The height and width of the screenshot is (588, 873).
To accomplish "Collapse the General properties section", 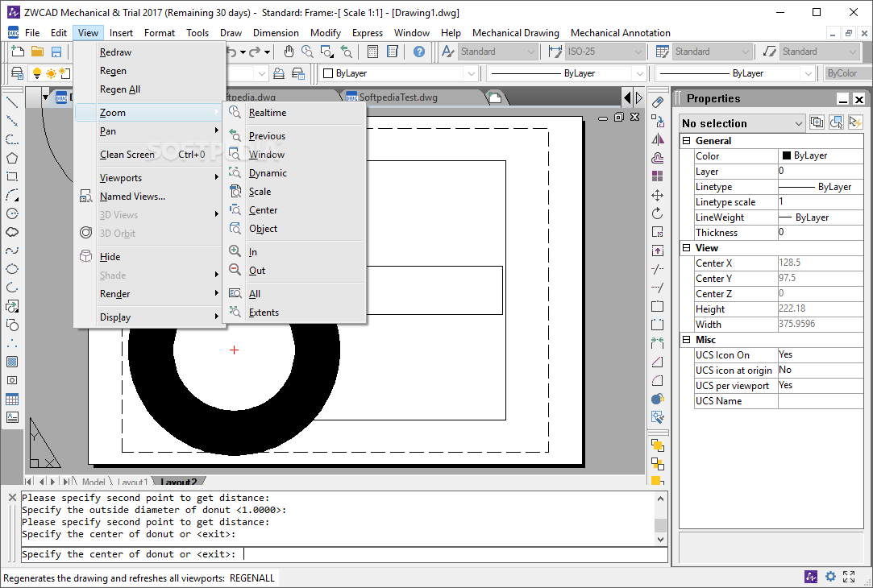I will pyautogui.click(x=687, y=141).
